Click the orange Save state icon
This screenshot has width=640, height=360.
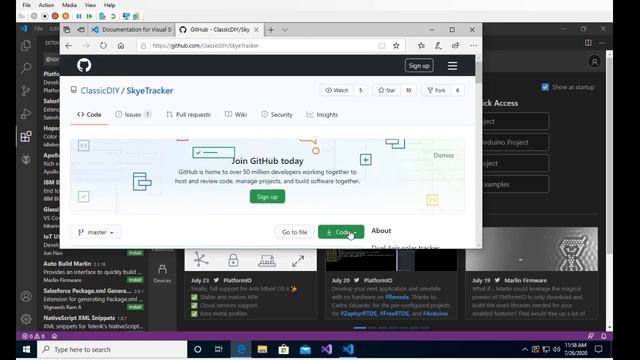pyautogui.click(x=65, y=16)
